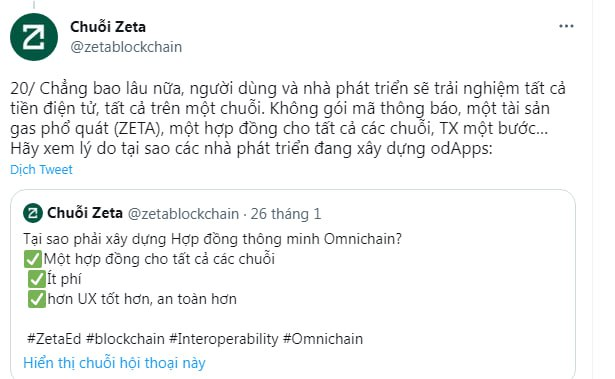
Task: Open quoted tweet author name Chuỗi Zeta
Action: pyautogui.click(x=85, y=213)
